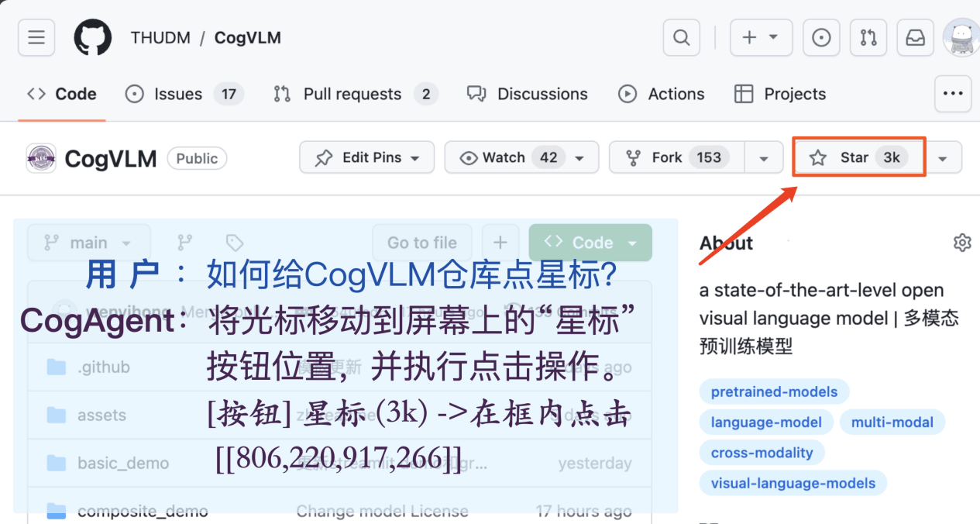Open the About section settings gear

[961, 243]
